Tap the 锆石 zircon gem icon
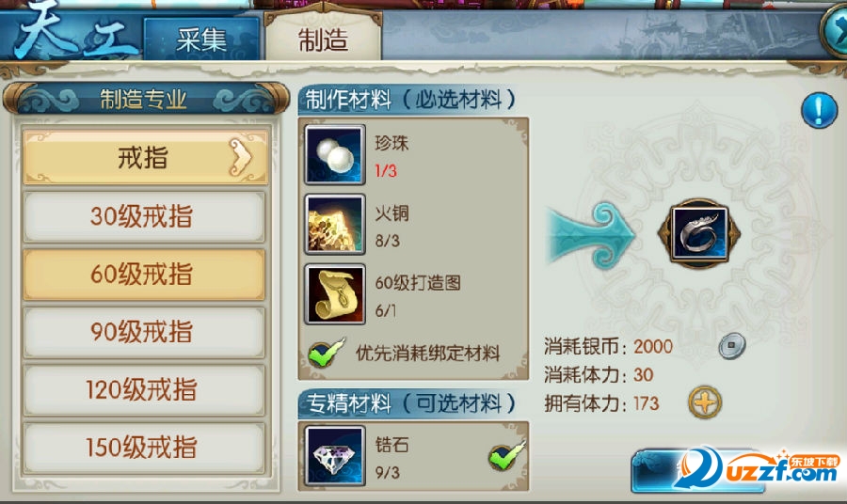847x504 pixels. point(334,455)
